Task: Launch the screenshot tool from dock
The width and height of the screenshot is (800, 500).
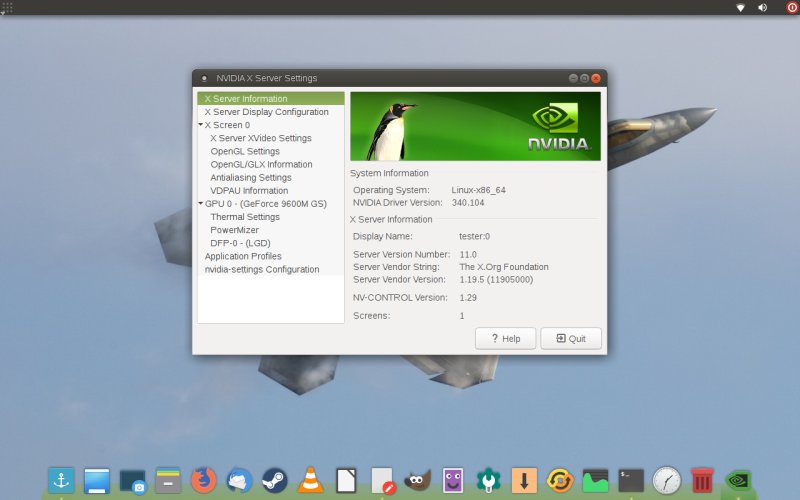Action: click(133, 482)
